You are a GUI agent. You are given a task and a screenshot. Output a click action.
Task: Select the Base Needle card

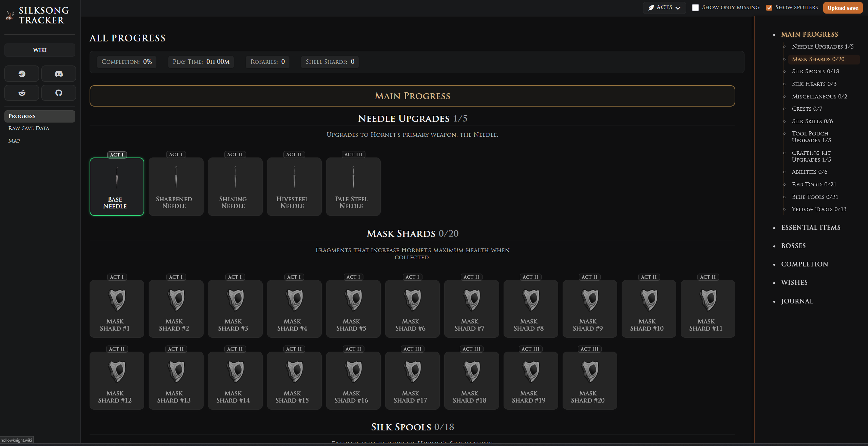(117, 187)
